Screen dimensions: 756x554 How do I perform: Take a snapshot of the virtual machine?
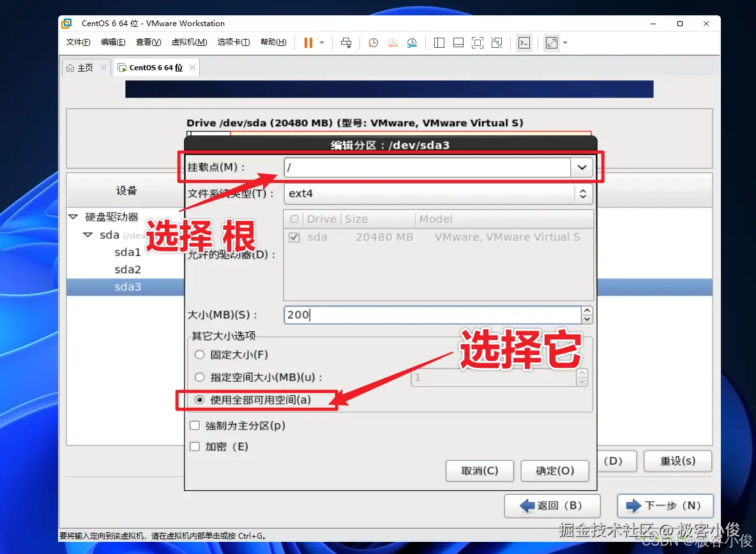click(373, 43)
